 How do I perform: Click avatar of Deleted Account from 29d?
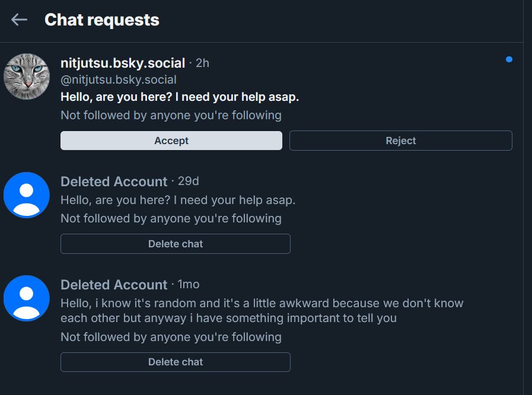(x=26, y=195)
